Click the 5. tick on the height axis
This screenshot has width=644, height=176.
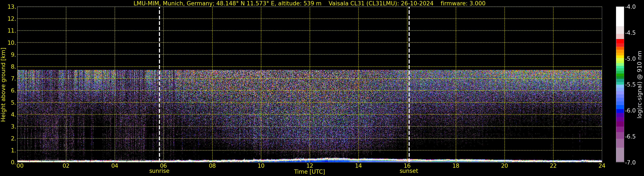tap(13, 103)
